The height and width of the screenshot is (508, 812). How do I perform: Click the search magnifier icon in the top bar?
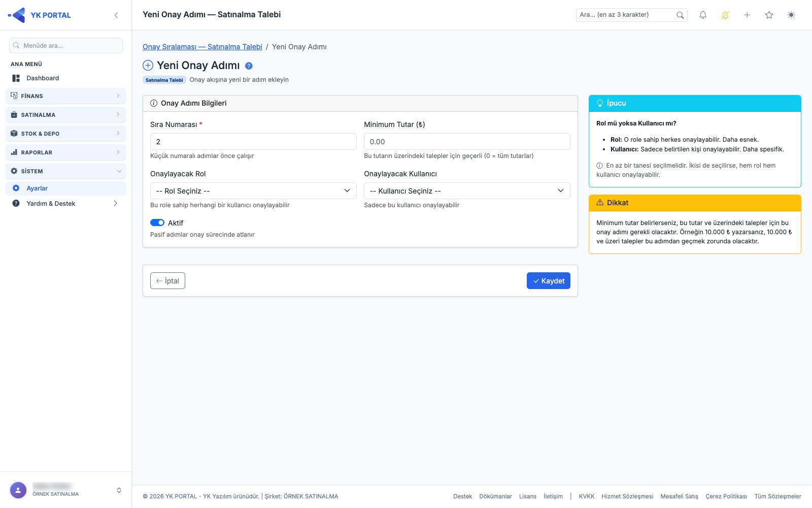[x=680, y=15]
